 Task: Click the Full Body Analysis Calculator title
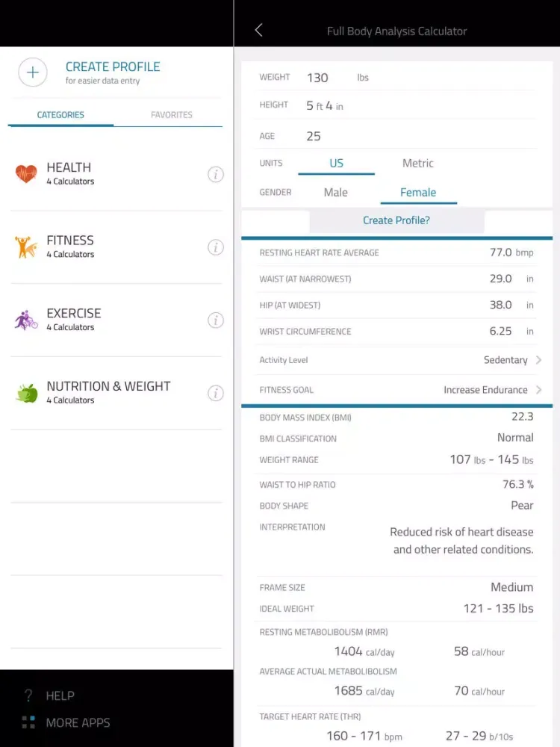pos(396,31)
